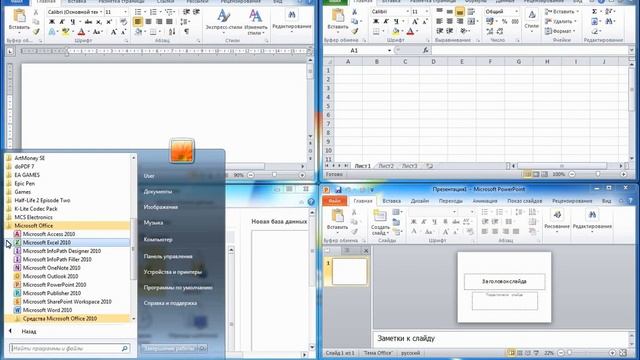Open PowerPoint Показ слайдов tab
The width and height of the screenshot is (640, 360).
point(524,201)
